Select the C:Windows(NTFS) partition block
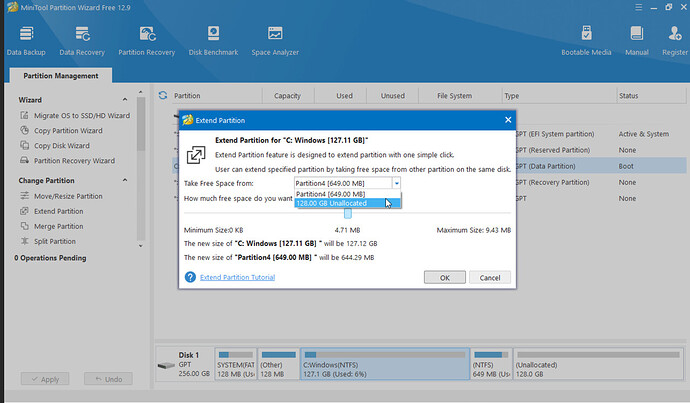Viewport: 690px width, 403px height. coord(385,363)
